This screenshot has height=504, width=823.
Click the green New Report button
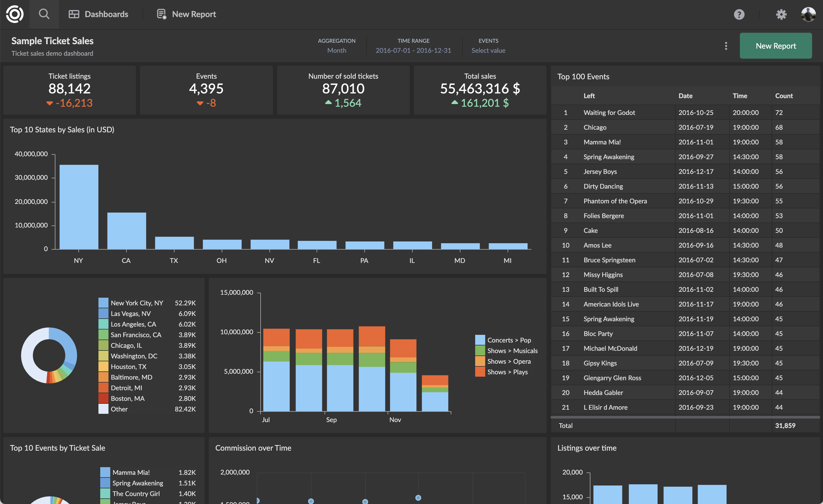776,46
